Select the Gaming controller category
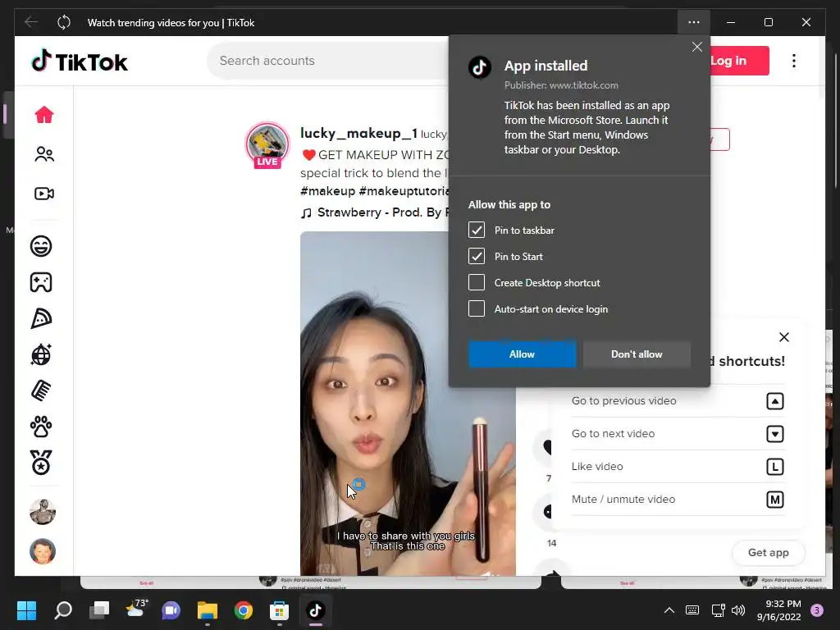Viewport: 840px width, 630px height. 41,282
